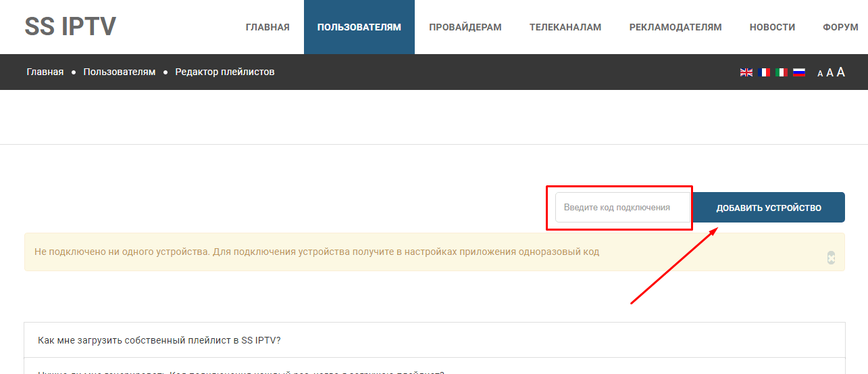Visit the Форум menu link
The height and width of the screenshot is (374, 868).
(840, 27)
